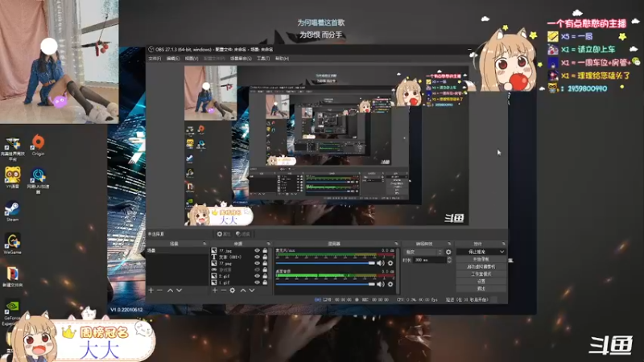Viewport: 644px width, 362px height.
Task: Open the scene transition properties gear
Action: 448,252
